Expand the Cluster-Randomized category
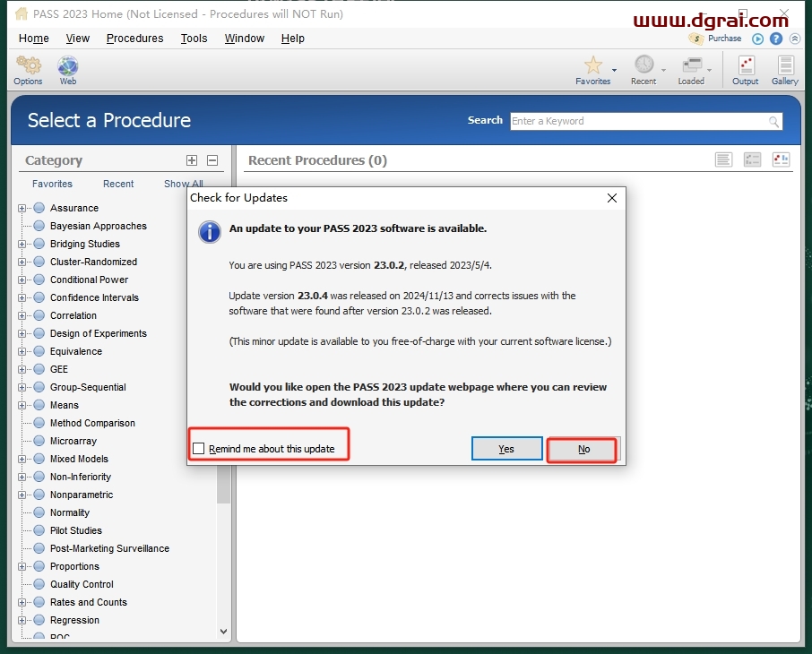Image resolution: width=812 pixels, height=654 pixels. pyautogui.click(x=22, y=262)
